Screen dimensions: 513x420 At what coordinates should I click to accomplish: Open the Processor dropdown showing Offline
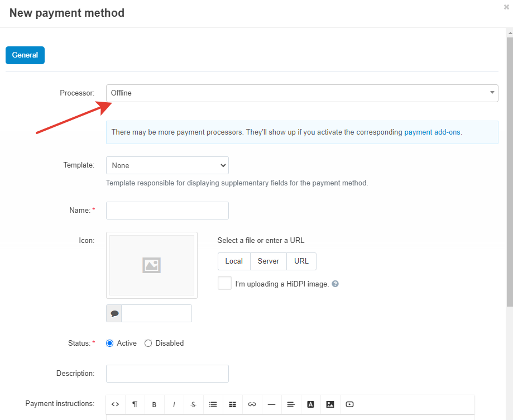point(301,93)
